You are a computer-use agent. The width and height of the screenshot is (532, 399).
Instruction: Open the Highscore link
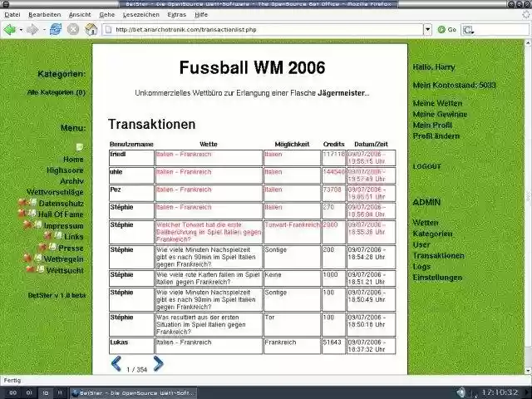(x=65, y=170)
